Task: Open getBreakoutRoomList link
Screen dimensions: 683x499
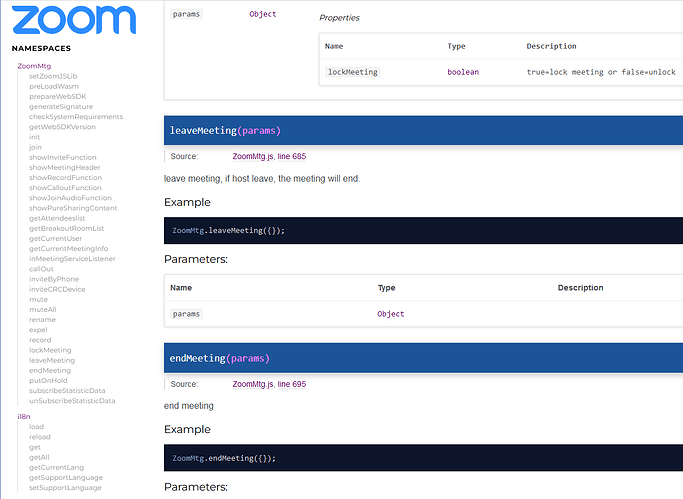Action: point(67,228)
